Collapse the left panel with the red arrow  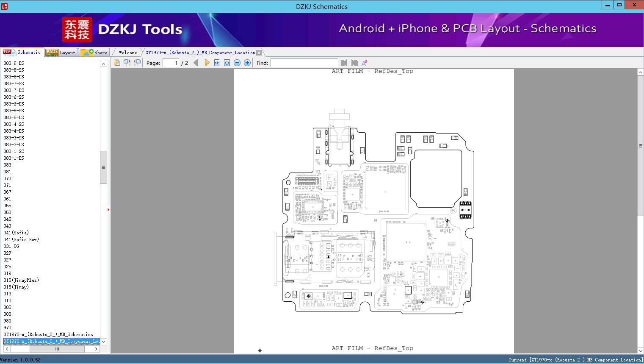[x=108, y=210]
